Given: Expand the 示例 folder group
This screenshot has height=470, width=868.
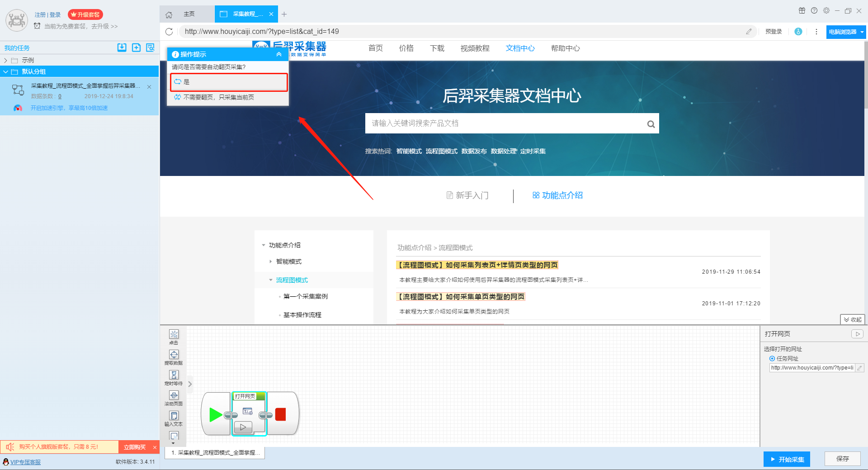Looking at the screenshot, I should (5, 60).
